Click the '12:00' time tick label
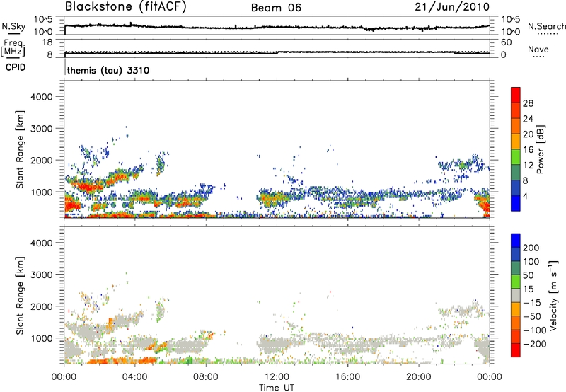Screen dimensions: 566x392 (x=277, y=377)
